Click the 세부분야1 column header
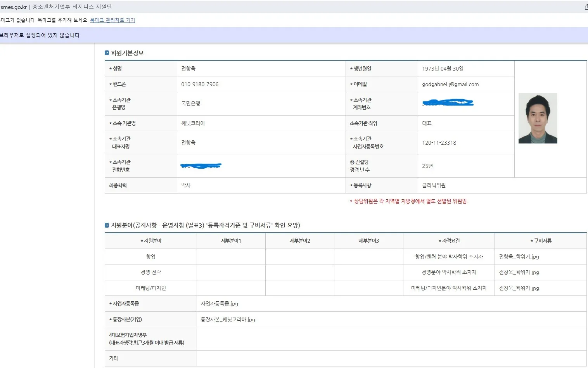Screen dimensions: 588x368 click(231, 240)
